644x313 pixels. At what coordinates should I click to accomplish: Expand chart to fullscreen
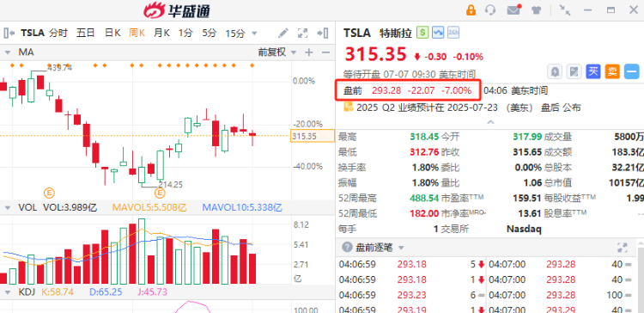click(303, 33)
